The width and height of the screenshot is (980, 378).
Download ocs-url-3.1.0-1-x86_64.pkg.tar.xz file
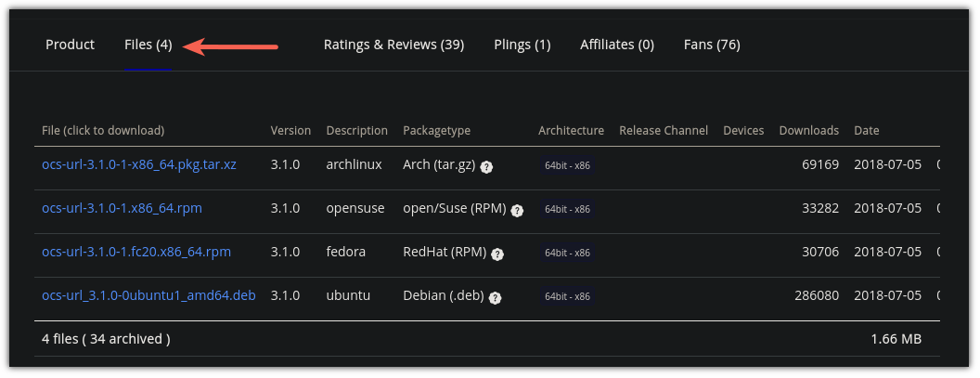click(139, 164)
